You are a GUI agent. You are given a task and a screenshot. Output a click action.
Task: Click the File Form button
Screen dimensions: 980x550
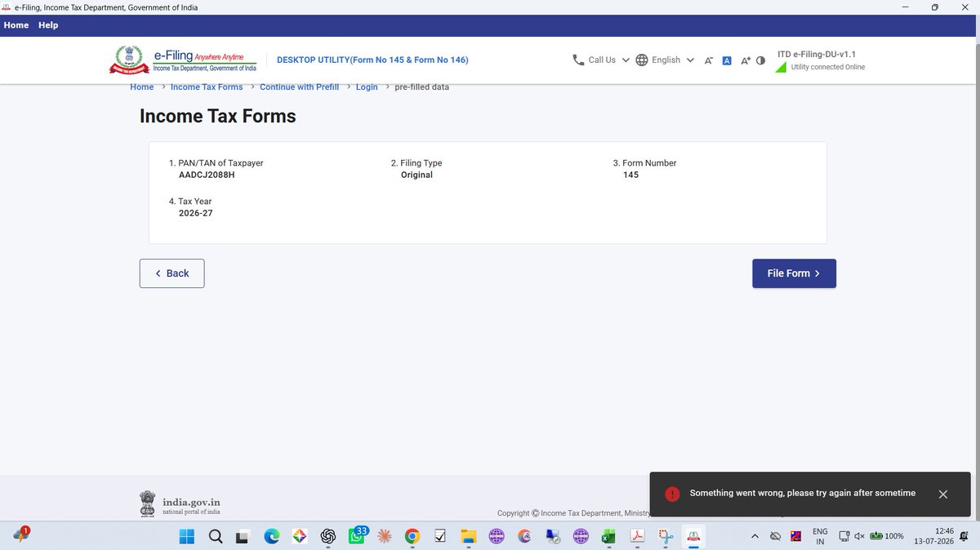(x=794, y=273)
